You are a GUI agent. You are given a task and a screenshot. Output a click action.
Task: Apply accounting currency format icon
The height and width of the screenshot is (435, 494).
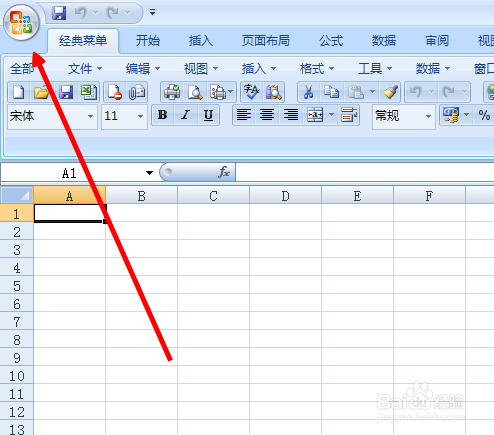pos(451,115)
